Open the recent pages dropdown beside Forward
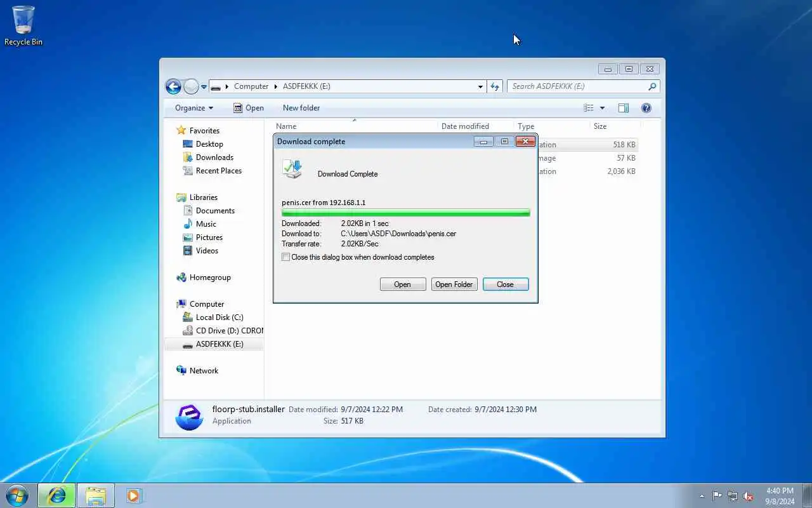This screenshot has width=812, height=508. coord(204,87)
